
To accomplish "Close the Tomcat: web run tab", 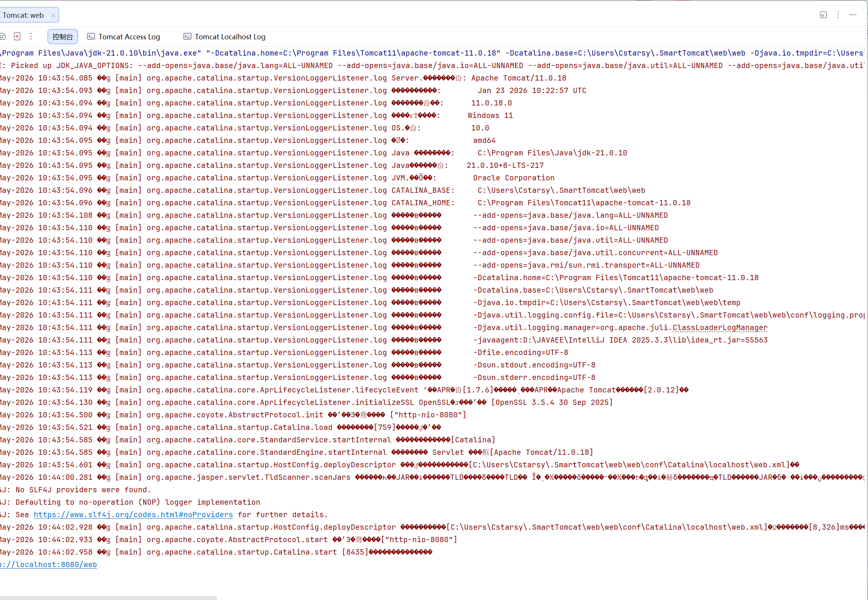I will [x=53, y=16].
